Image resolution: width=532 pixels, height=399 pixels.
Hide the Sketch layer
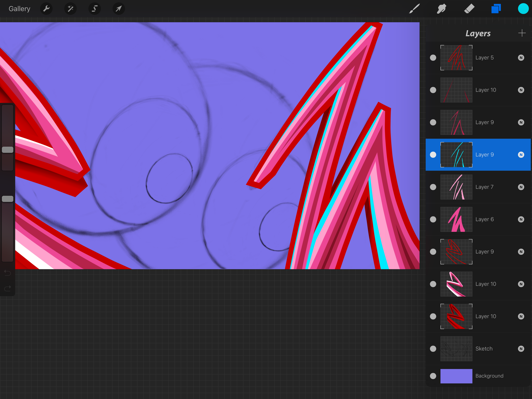click(x=433, y=349)
